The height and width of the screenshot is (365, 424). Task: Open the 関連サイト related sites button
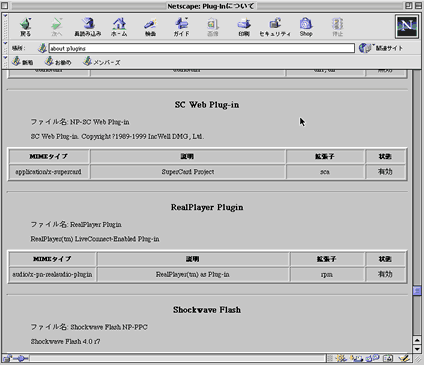pos(381,48)
